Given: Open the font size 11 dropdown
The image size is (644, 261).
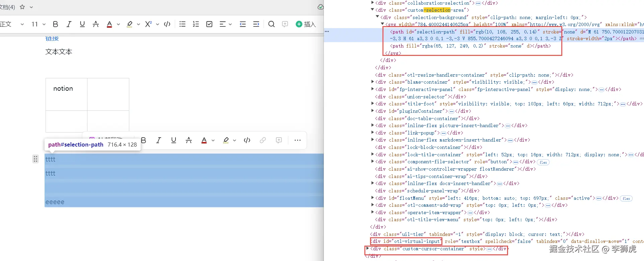Looking at the screenshot, I should 38,24.
